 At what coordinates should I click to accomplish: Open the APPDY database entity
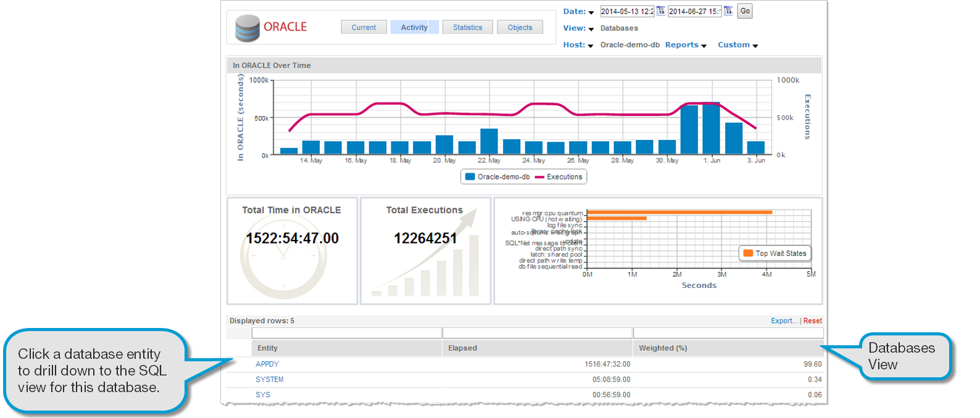tap(267, 364)
